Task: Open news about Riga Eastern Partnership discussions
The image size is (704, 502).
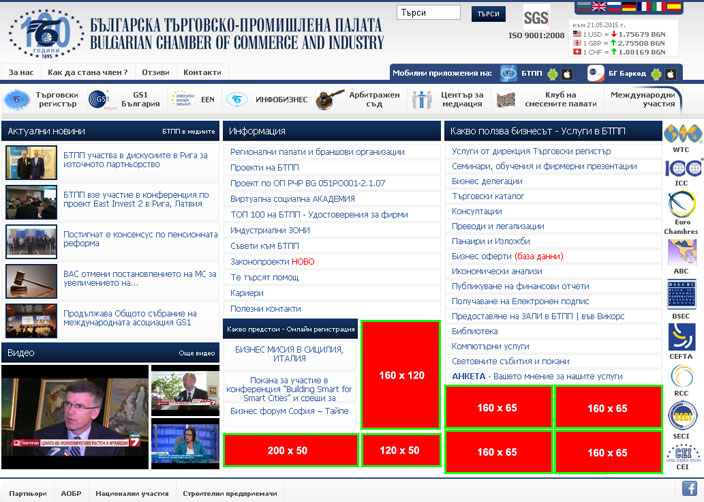Action: pos(135,160)
